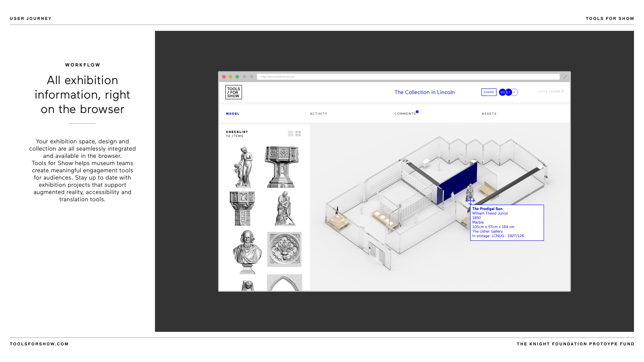Viewport: 644px width, 362px height.
Task: Click the 105cm x 57cm x 184 cm dimensions
Action: click(493, 227)
